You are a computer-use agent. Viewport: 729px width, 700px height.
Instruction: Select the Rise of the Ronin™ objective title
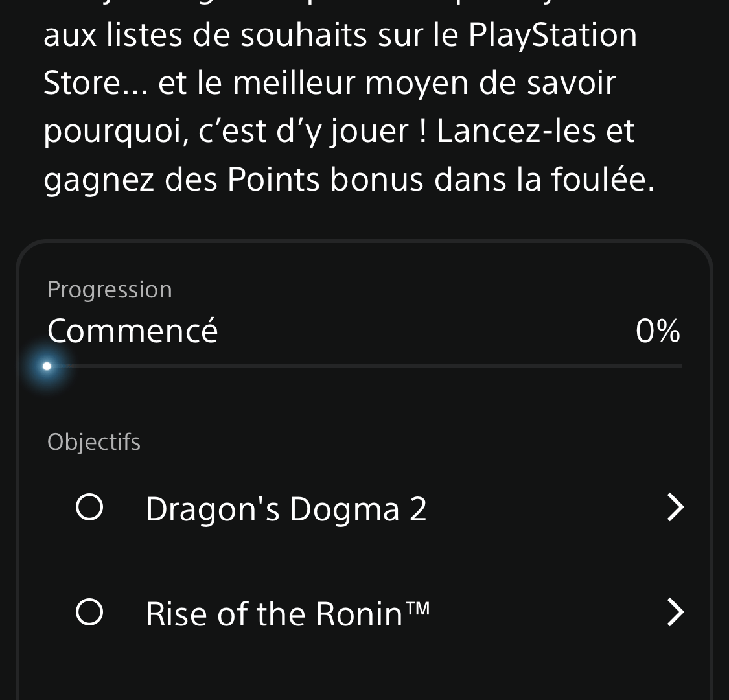[288, 614]
